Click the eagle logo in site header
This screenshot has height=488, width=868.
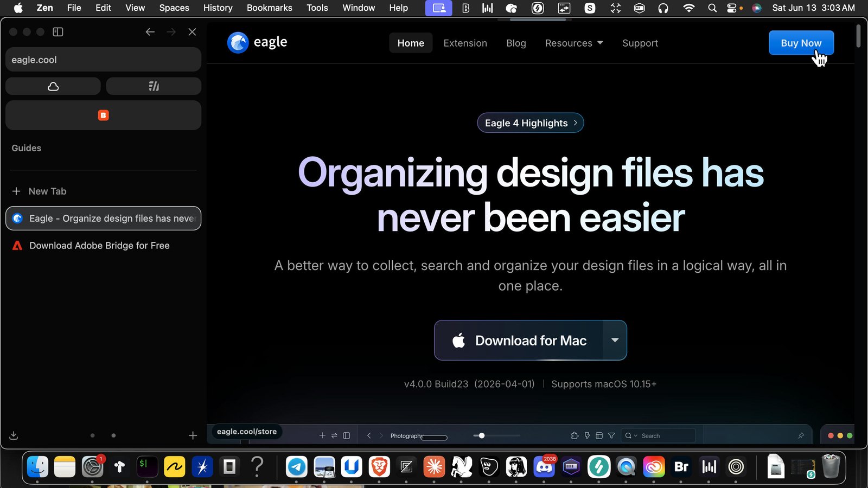point(257,42)
